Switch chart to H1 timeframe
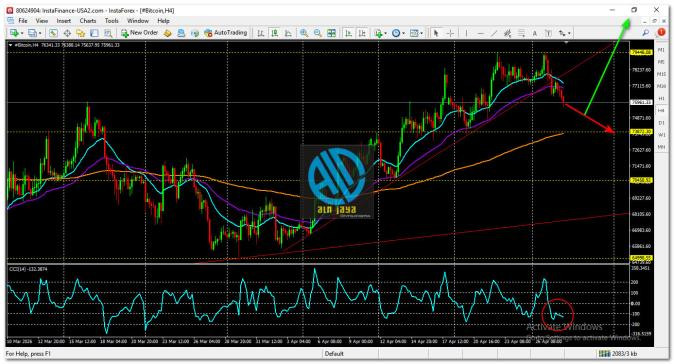The width and height of the screenshot is (674, 364). 661,98
